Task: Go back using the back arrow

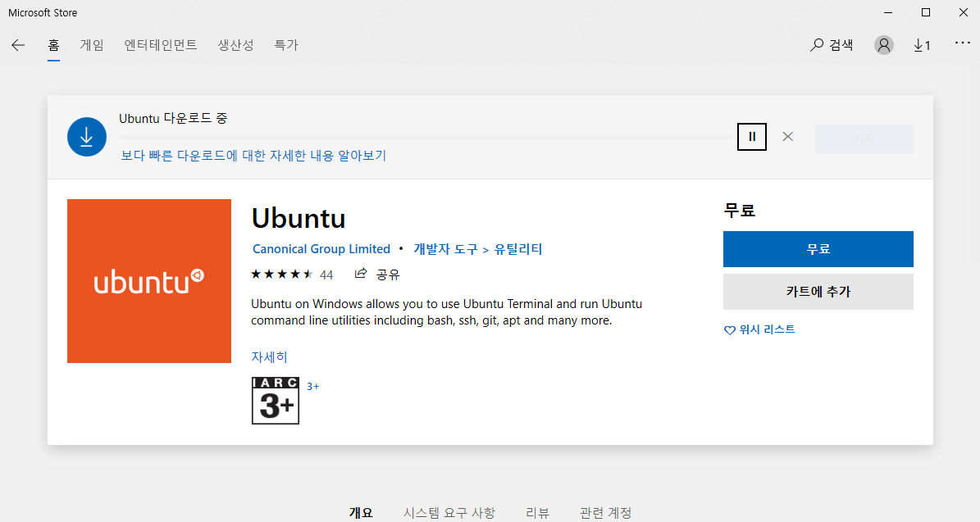Action: point(18,45)
